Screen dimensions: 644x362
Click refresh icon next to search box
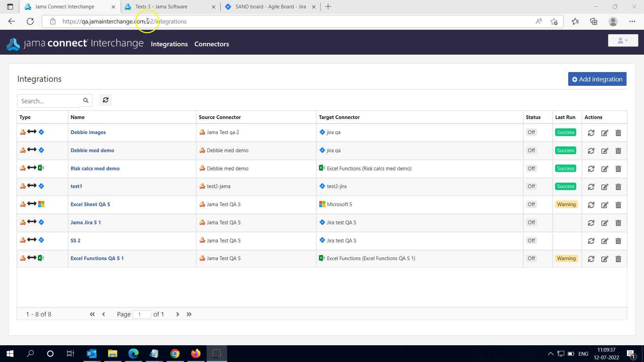point(105,100)
